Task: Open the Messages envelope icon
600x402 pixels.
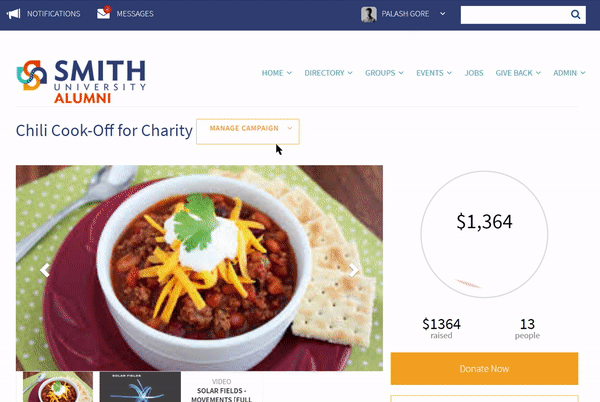Action: 104,13
